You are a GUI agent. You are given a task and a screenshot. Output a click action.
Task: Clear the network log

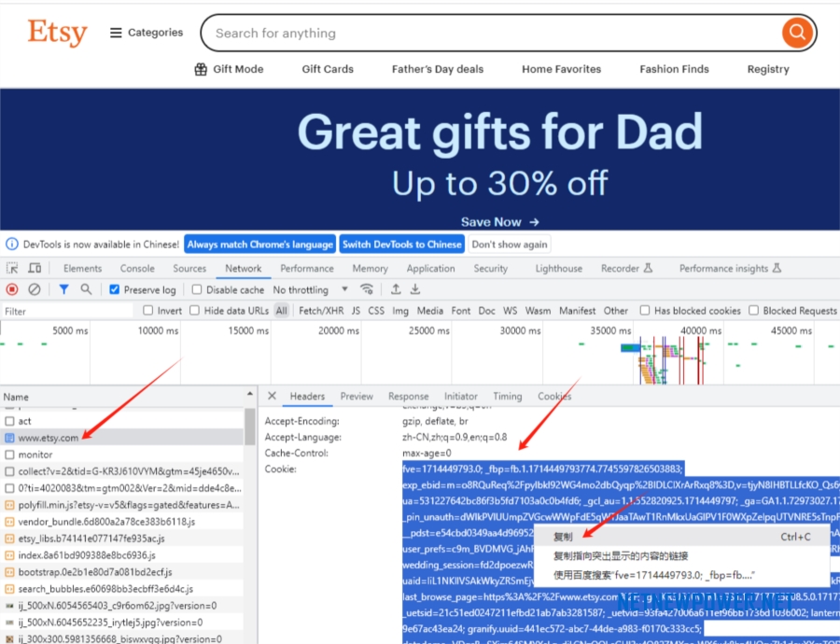tap(35, 290)
